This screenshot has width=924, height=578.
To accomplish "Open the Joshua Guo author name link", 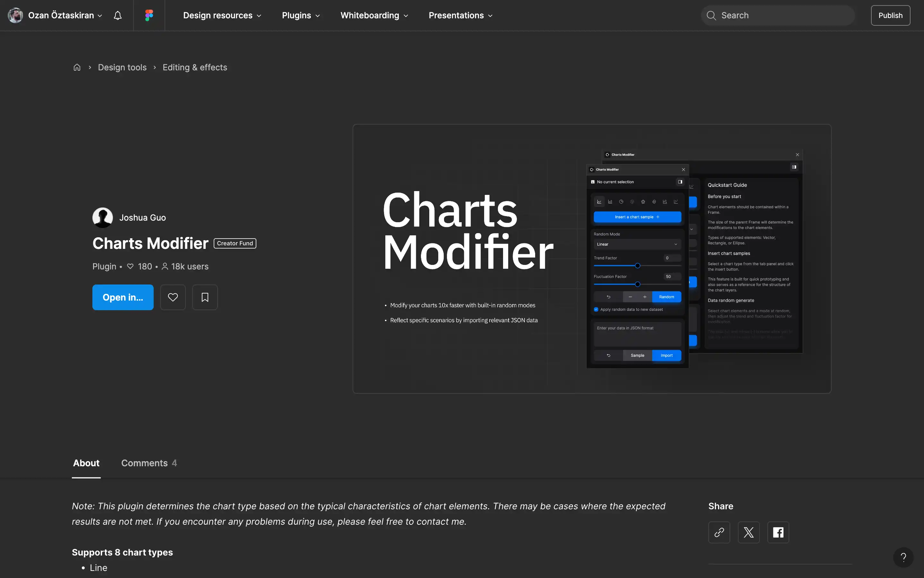I will [142, 217].
